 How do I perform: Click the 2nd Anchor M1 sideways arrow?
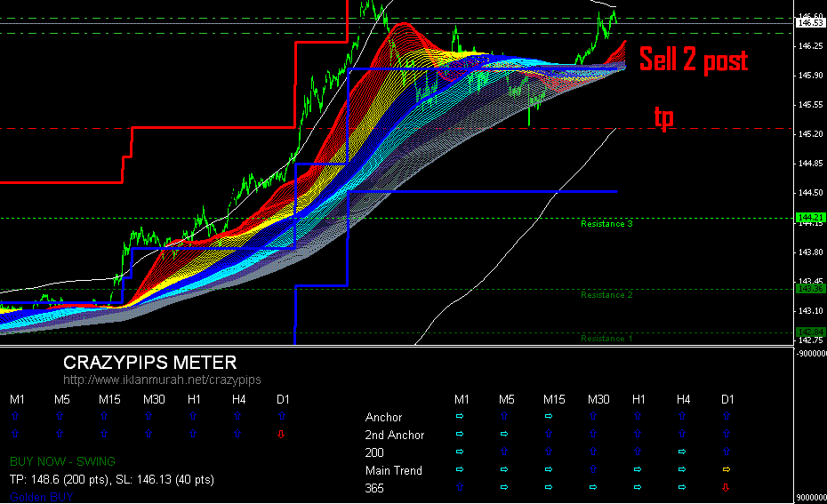pyautogui.click(x=460, y=435)
